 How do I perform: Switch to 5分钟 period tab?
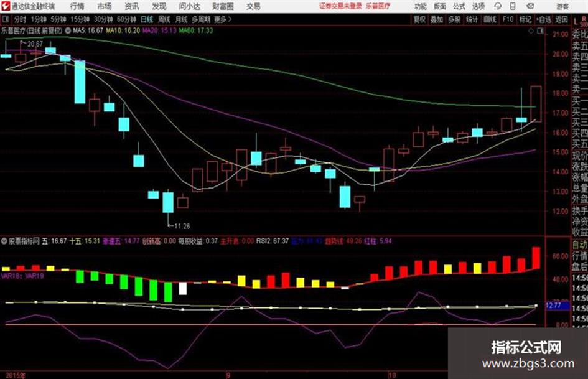tap(58, 19)
